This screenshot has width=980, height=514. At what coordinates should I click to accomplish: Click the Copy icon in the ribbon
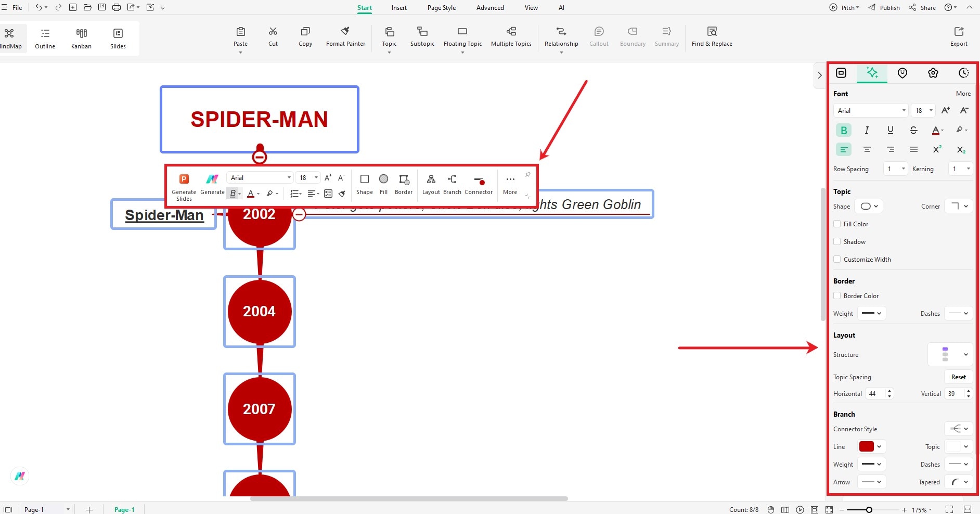point(305,32)
